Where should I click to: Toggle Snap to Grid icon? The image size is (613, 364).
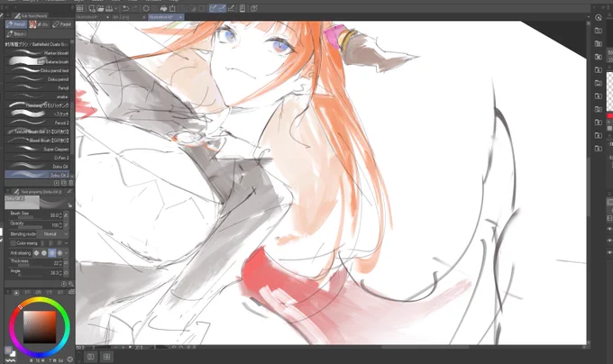pyautogui.click(x=232, y=8)
